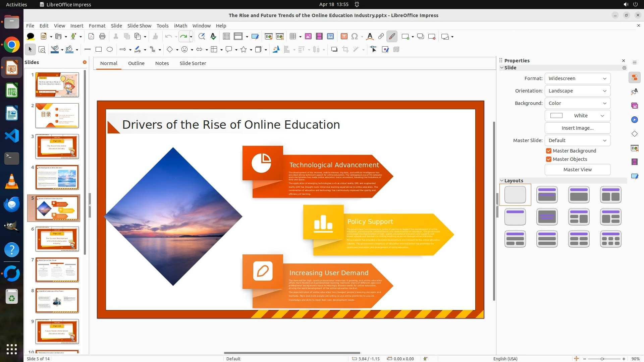Uncheck the Master Objects checkbox
Screen dimensions: 644x362
click(549, 159)
